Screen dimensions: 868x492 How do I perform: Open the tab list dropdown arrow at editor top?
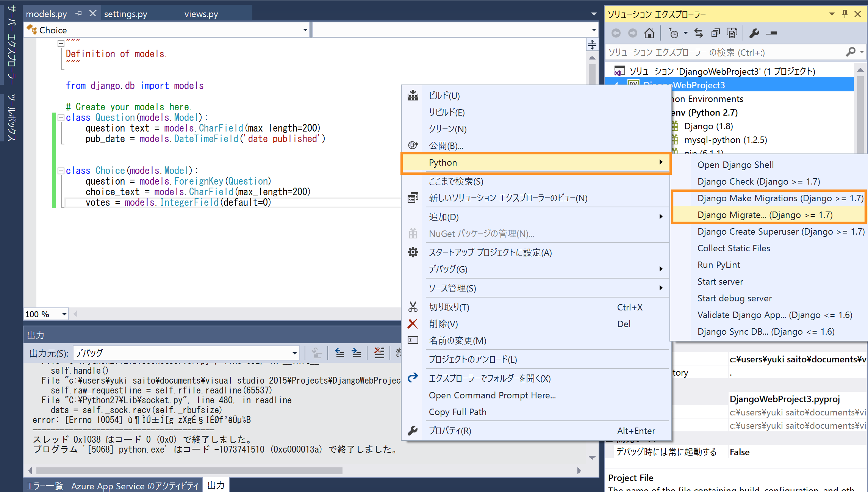(x=594, y=14)
